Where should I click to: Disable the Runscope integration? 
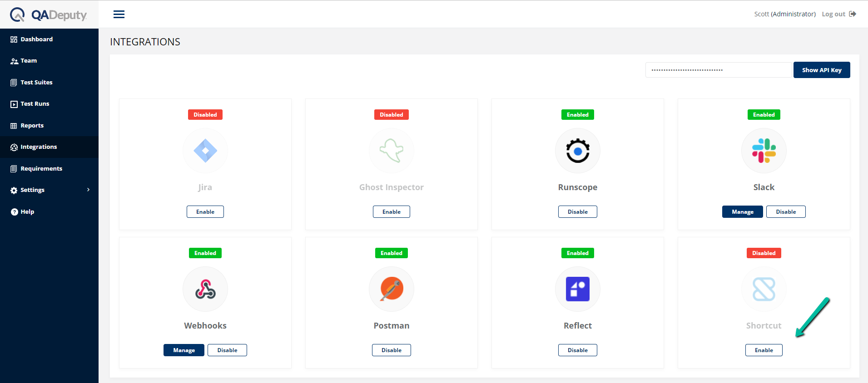[x=578, y=212]
